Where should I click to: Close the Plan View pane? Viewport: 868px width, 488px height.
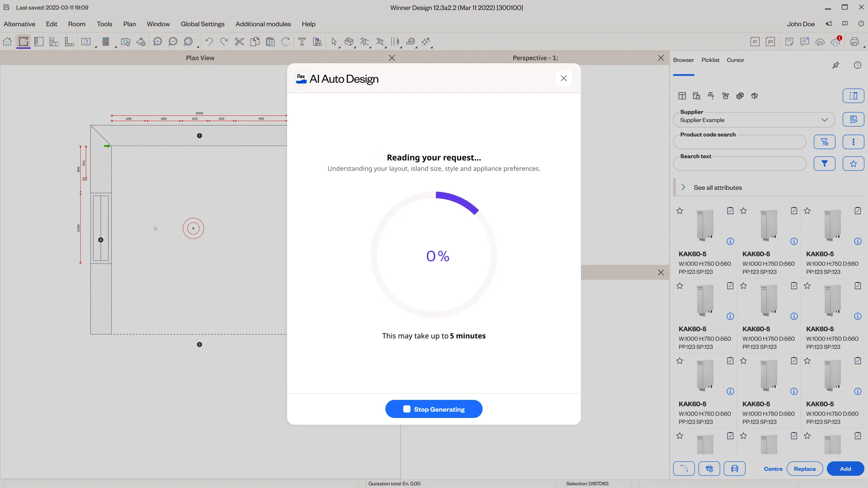coord(392,58)
